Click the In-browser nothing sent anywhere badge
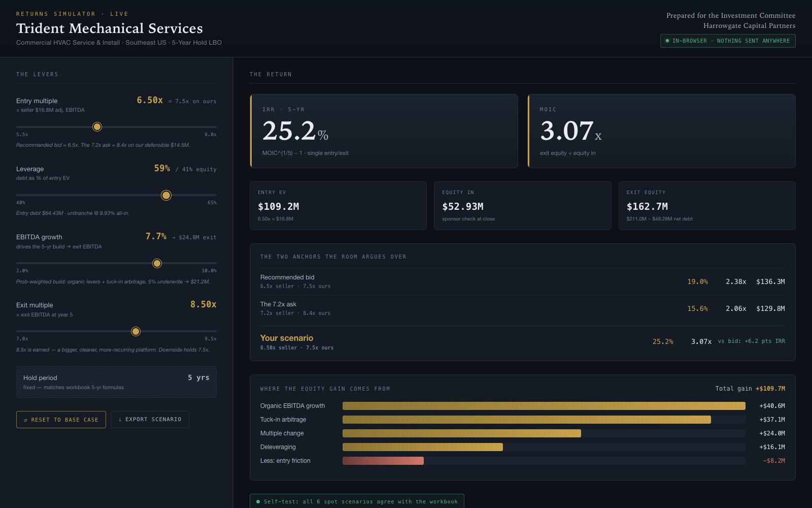 coord(728,41)
